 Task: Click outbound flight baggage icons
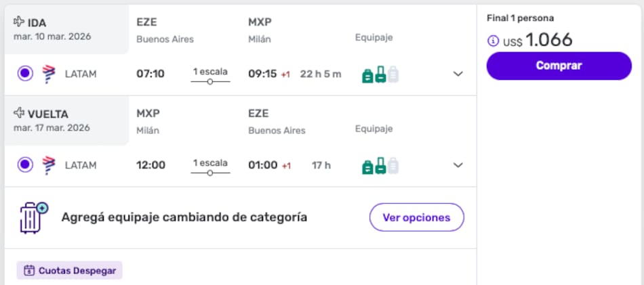pos(380,74)
